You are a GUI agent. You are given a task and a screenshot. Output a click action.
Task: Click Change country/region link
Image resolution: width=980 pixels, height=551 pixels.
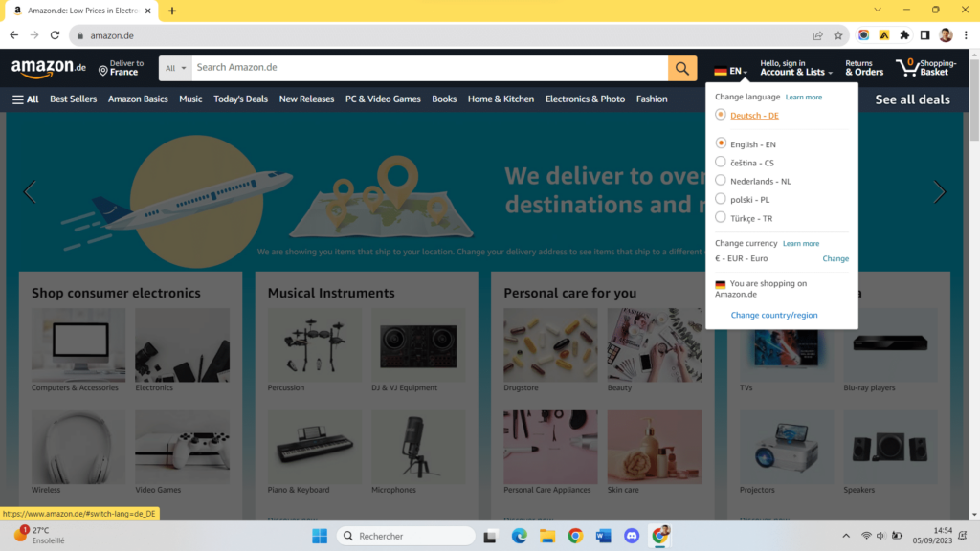(773, 315)
